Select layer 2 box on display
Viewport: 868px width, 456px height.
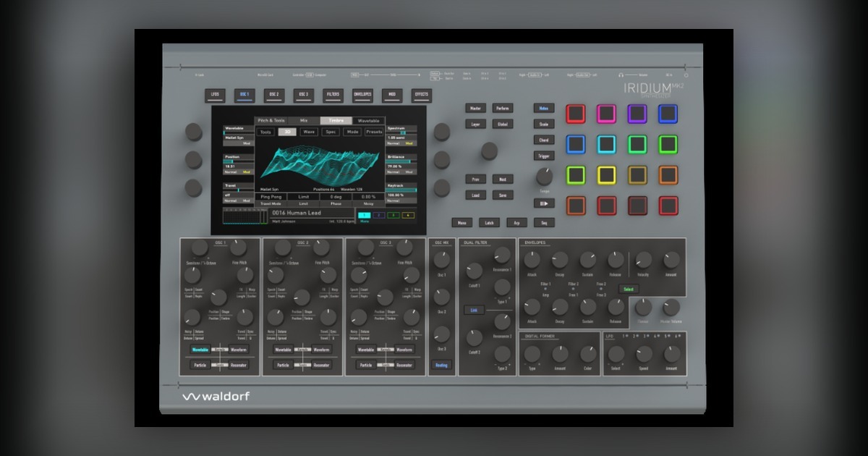pyautogui.click(x=378, y=215)
